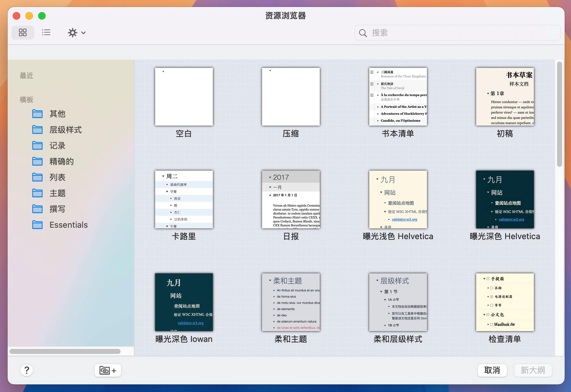Select the 检查清单 checklist template

[505, 302]
